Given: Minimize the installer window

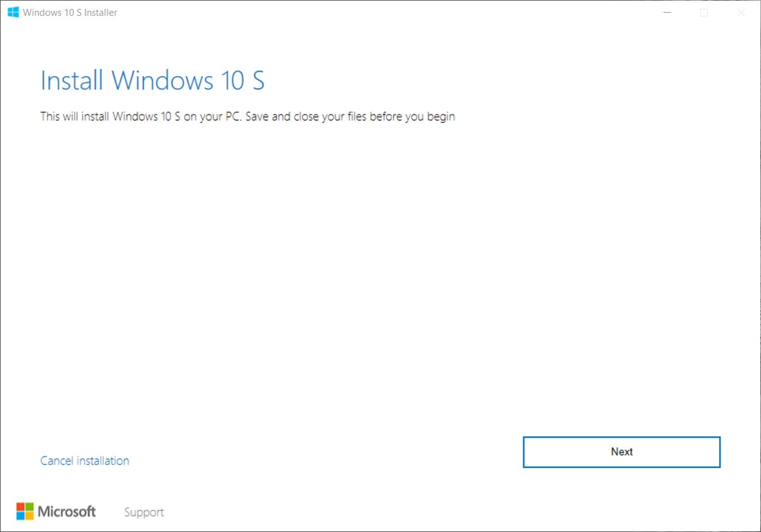Looking at the screenshot, I should click(x=667, y=13).
